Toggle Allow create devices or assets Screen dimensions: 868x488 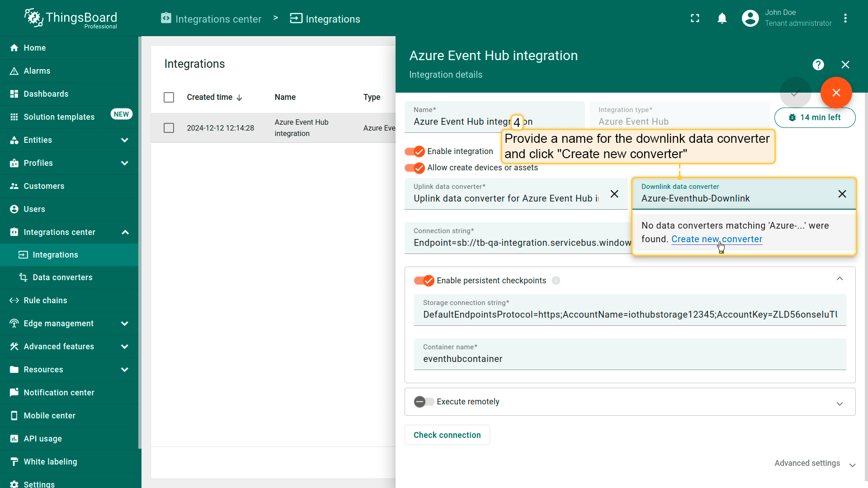415,168
